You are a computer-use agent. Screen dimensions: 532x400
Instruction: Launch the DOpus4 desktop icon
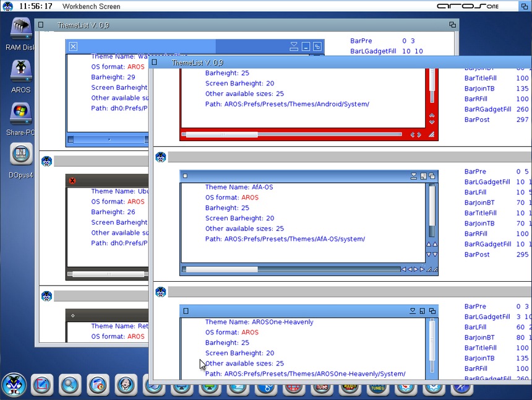click(21, 154)
